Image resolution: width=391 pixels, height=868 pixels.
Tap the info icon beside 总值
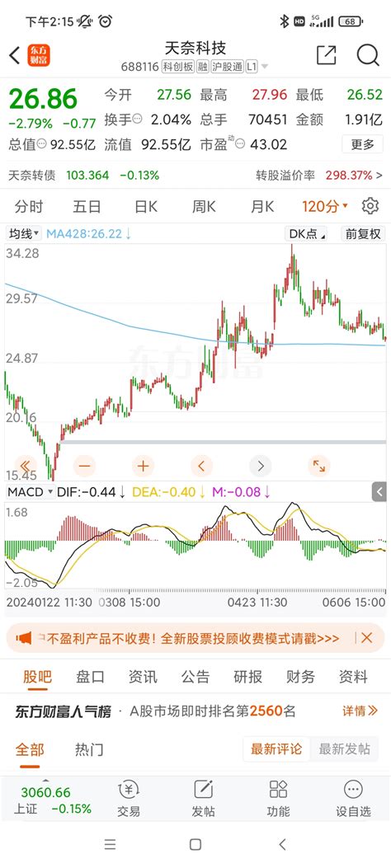pos(42,144)
